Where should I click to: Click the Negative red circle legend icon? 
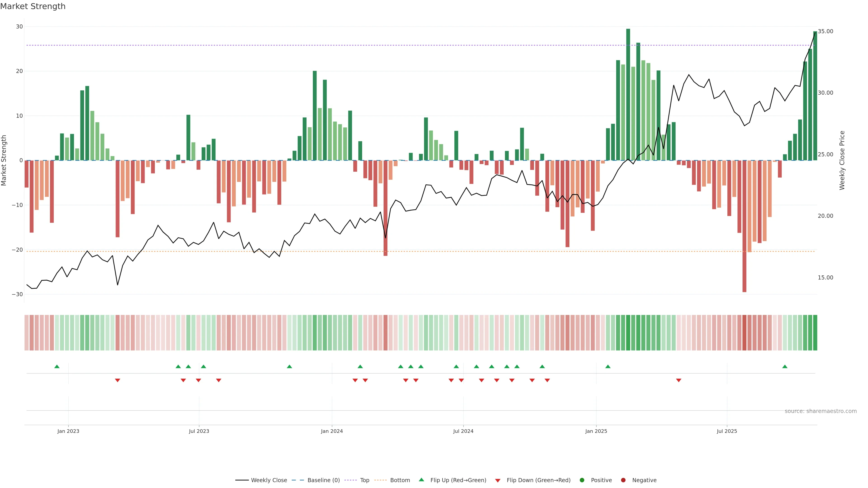click(x=623, y=480)
